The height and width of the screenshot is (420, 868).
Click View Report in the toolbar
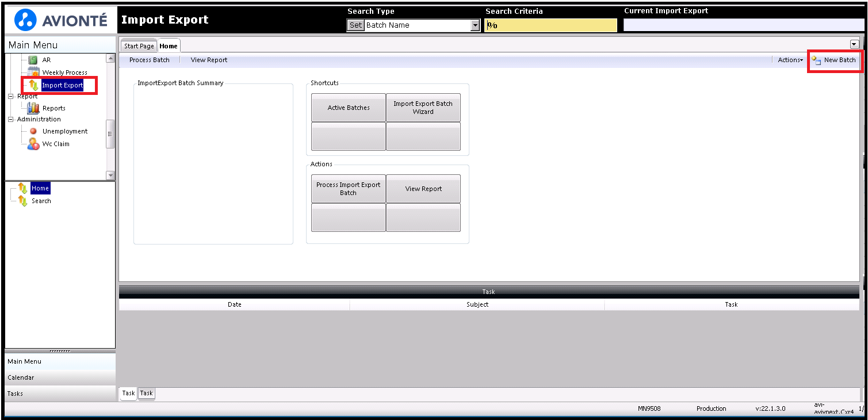click(x=209, y=60)
